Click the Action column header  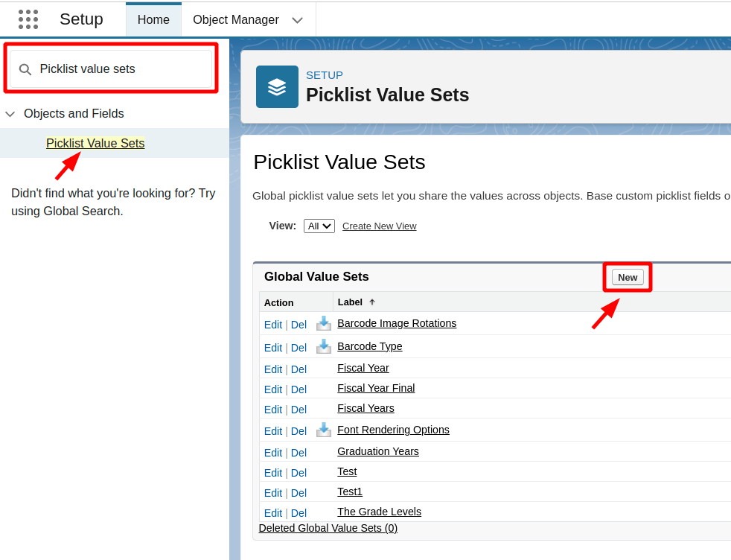[279, 302]
